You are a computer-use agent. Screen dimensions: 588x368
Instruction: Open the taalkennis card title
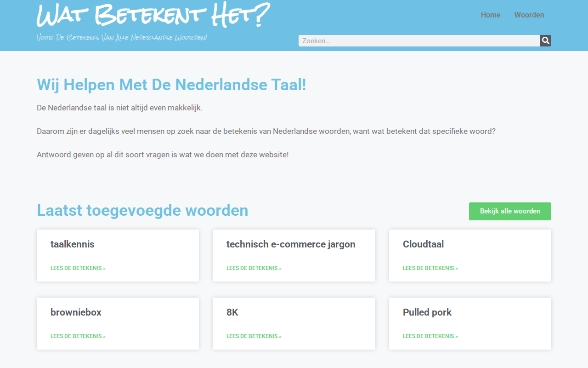73,244
